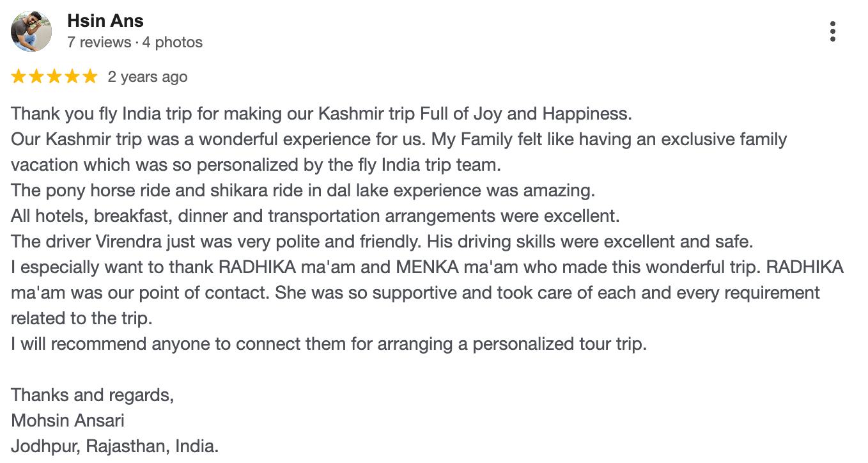
Task: Select the third rating star
Action: pos(54,77)
